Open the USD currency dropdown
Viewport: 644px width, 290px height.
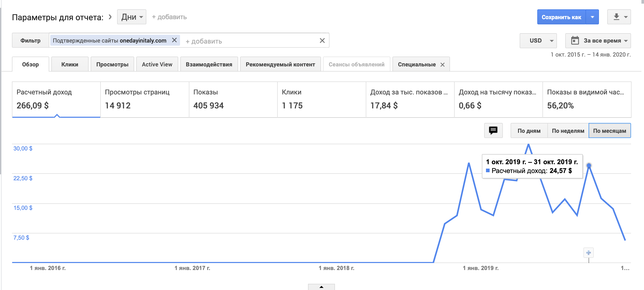[x=538, y=41]
